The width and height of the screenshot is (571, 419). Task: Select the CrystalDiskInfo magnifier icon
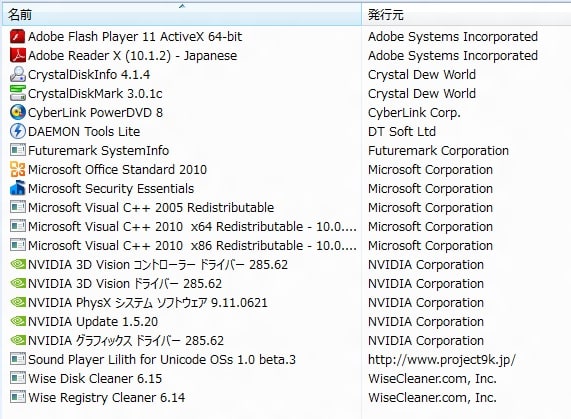[x=17, y=74]
